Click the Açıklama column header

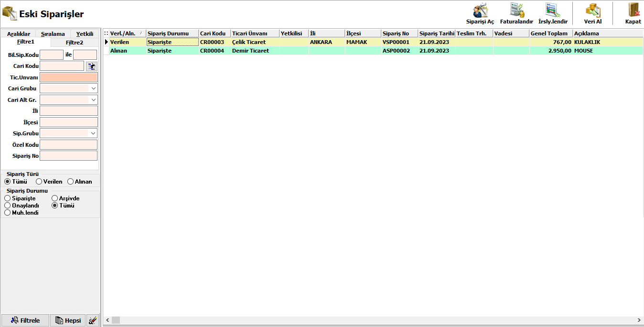(x=608, y=33)
